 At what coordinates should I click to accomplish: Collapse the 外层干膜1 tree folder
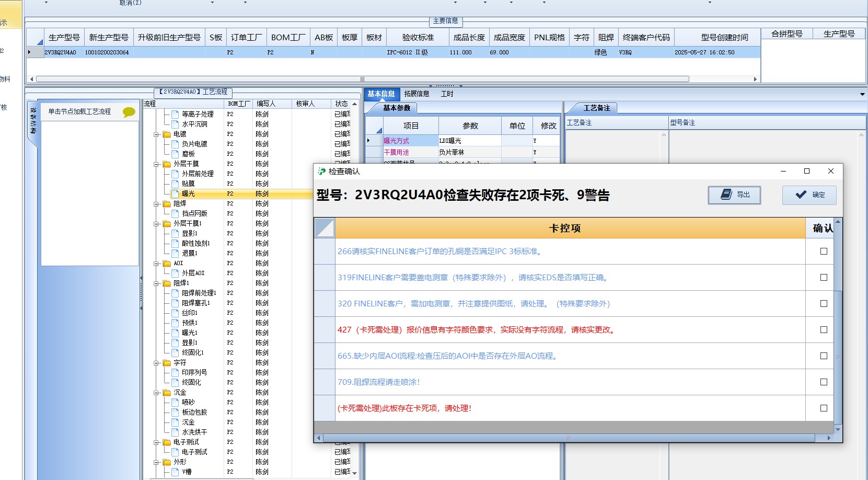click(x=156, y=224)
